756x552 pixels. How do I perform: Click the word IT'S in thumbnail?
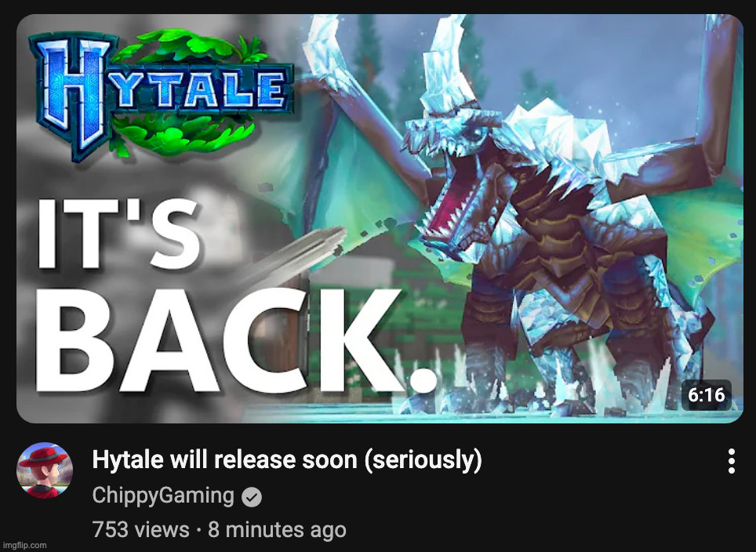[118, 233]
